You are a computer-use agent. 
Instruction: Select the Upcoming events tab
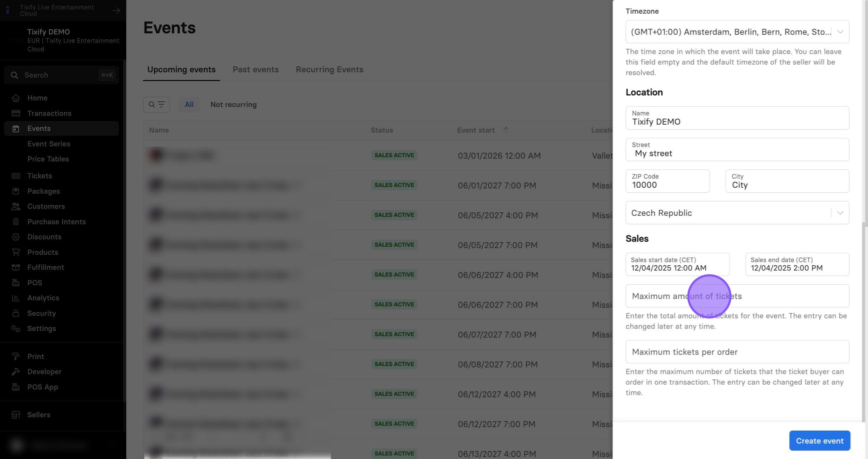point(181,69)
